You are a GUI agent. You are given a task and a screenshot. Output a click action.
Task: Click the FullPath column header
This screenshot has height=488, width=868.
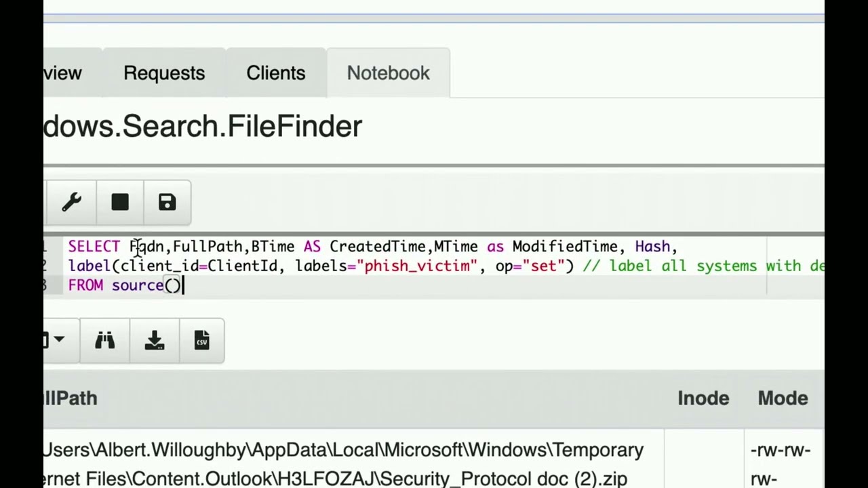point(71,399)
